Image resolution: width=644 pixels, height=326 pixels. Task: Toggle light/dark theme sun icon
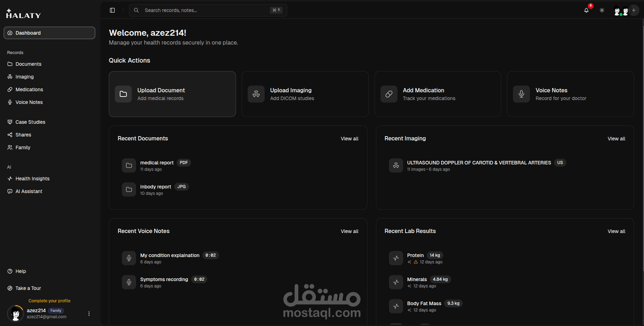click(602, 10)
